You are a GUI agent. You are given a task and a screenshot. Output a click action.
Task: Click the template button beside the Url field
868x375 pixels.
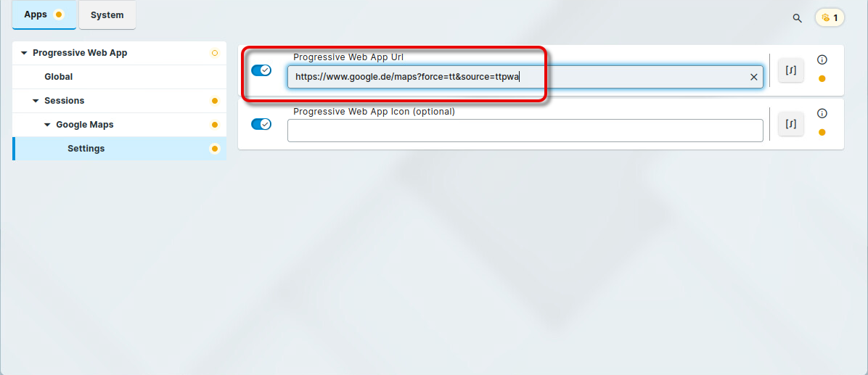click(x=790, y=70)
